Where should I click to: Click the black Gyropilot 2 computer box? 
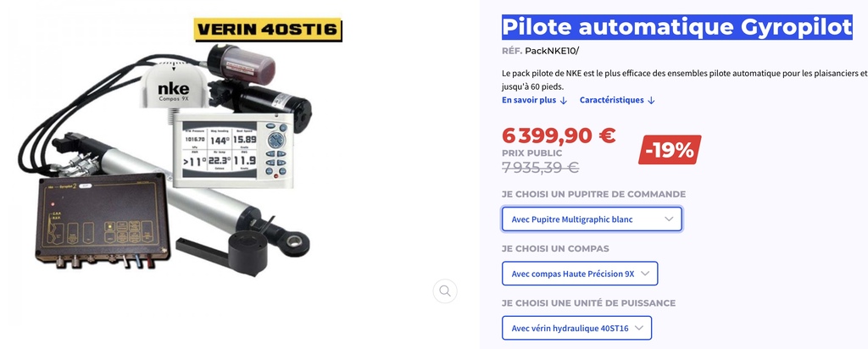103,221
